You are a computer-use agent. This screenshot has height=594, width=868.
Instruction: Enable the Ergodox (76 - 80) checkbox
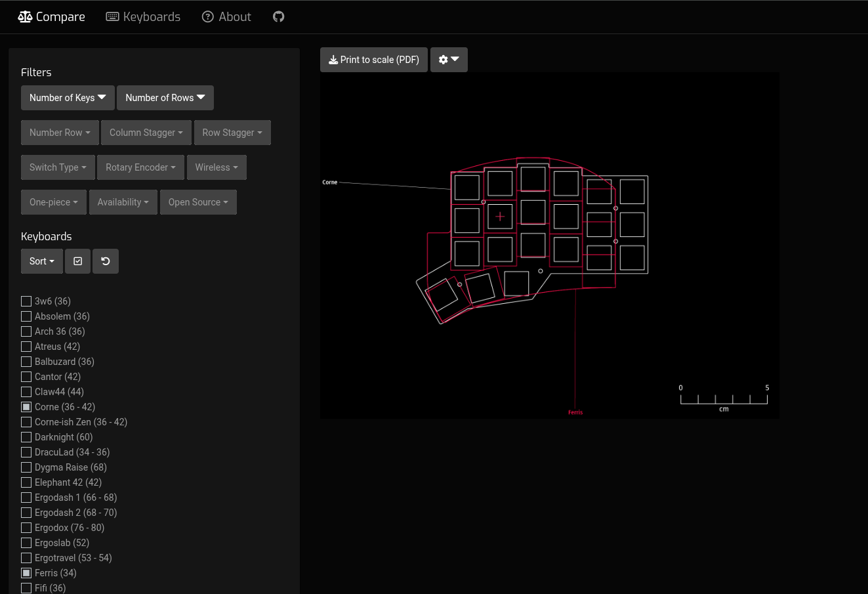(x=26, y=528)
